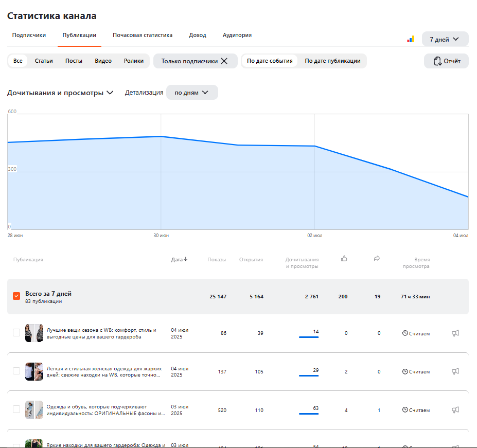477x448 pixels.
Task: Filter publications by Посты
Action: tap(74, 61)
